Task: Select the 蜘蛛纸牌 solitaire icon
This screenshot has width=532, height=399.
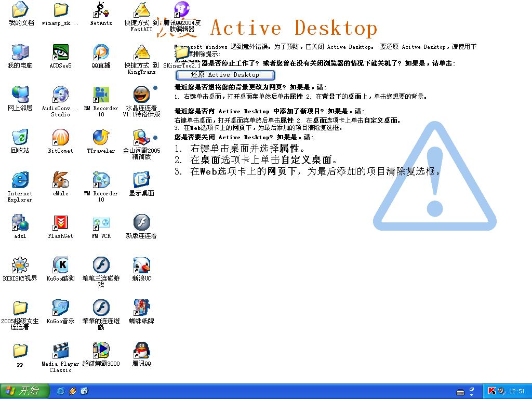Action: [x=141, y=308]
